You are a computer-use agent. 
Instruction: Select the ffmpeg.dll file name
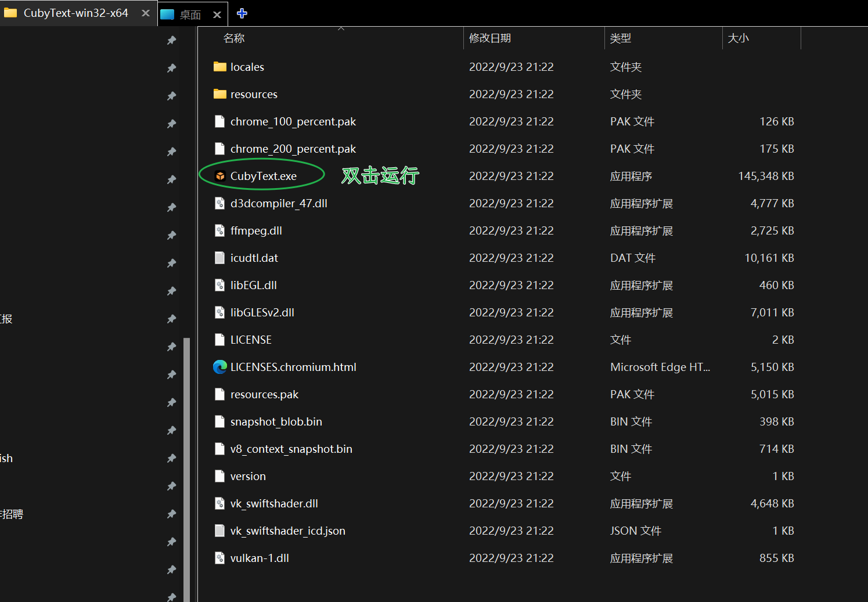pyautogui.click(x=256, y=230)
